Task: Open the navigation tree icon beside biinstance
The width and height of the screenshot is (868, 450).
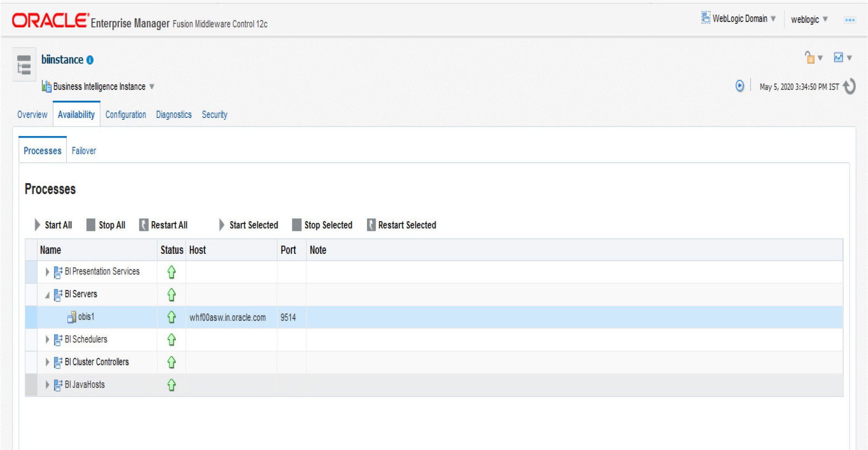Action: point(24,64)
